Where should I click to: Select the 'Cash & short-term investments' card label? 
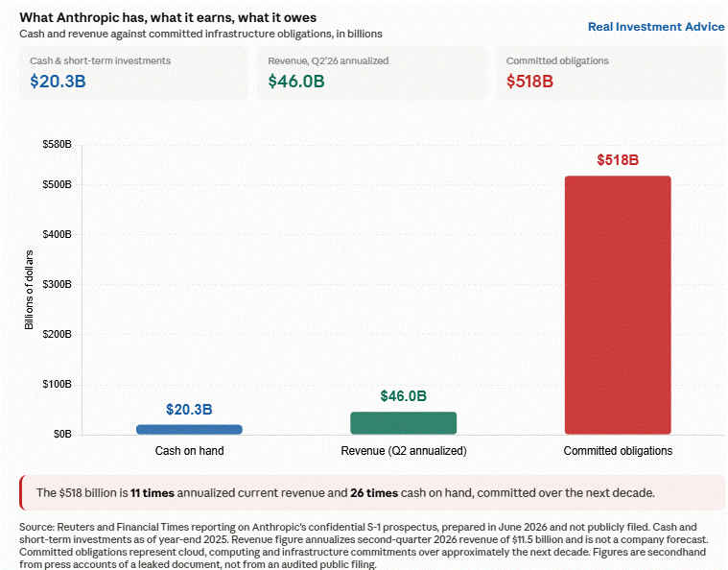(x=101, y=60)
